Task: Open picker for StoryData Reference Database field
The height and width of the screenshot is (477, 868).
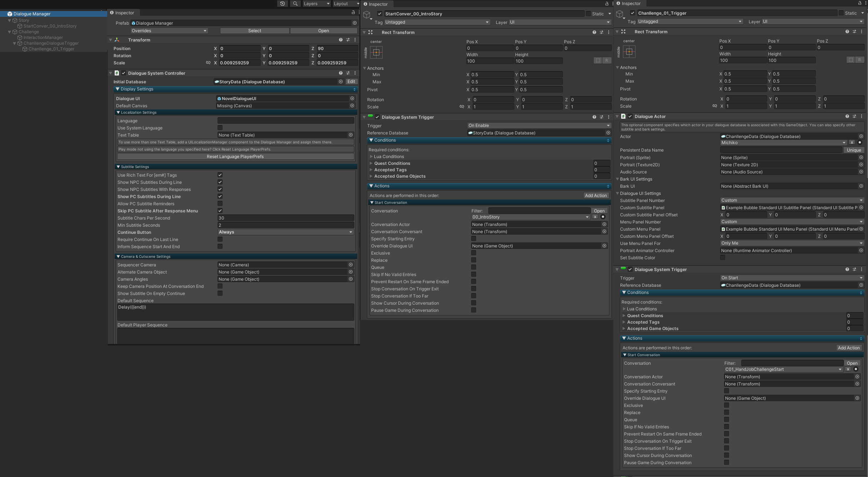Action: pyautogui.click(x=608, y=133)
